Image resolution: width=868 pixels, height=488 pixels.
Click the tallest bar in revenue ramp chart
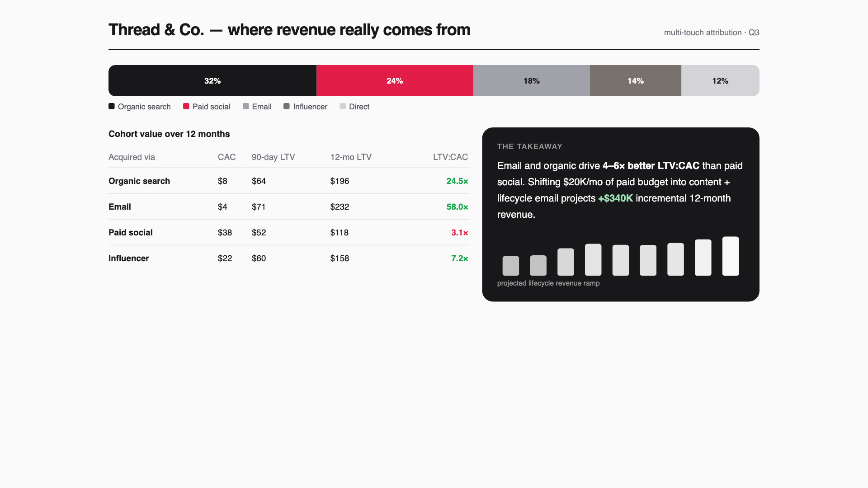click(731, 256)
